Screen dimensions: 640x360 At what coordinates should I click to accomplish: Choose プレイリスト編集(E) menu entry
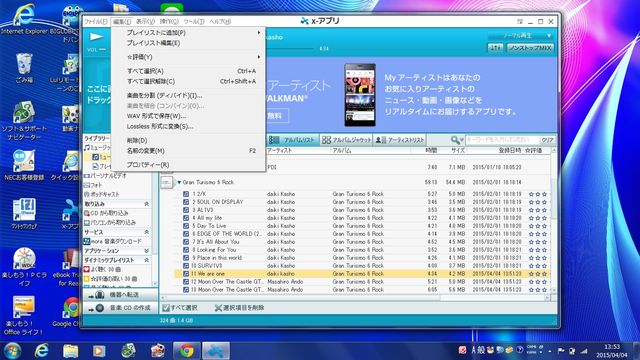click(x=188, y=43)
